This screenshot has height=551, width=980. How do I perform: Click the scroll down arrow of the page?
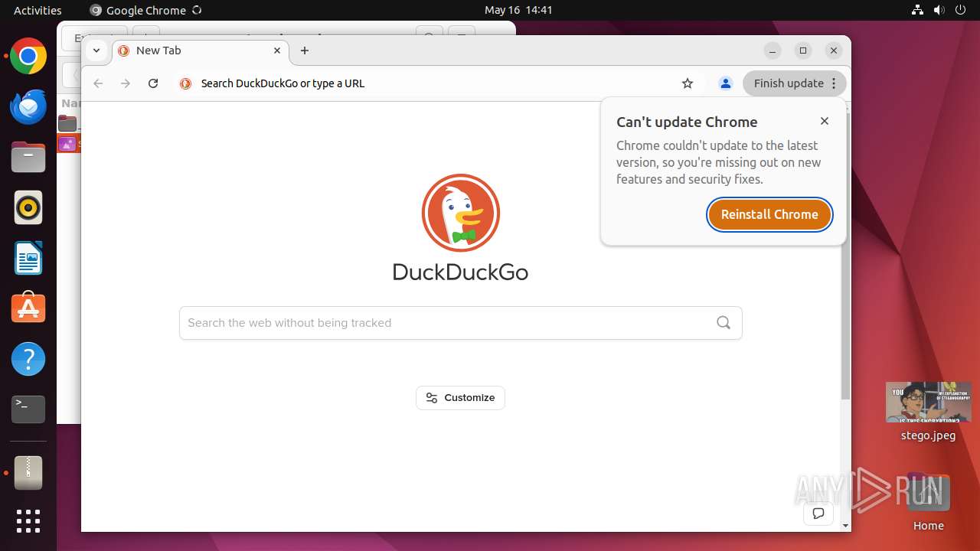pyautogui.click(x=845, y=526)
